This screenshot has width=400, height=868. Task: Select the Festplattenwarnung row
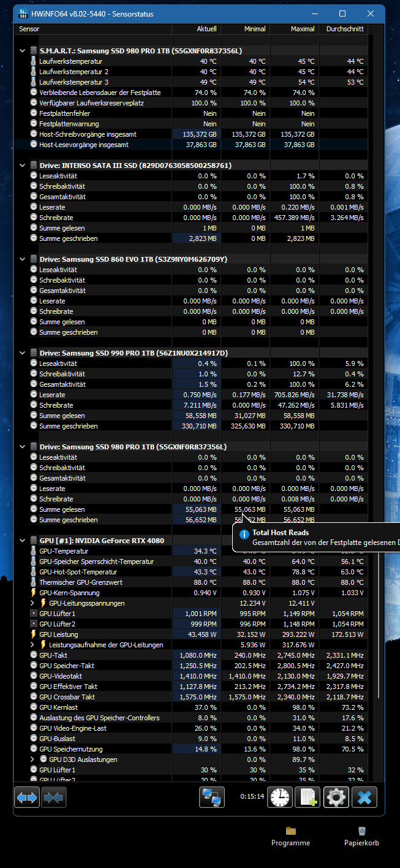tap(191, 124)
